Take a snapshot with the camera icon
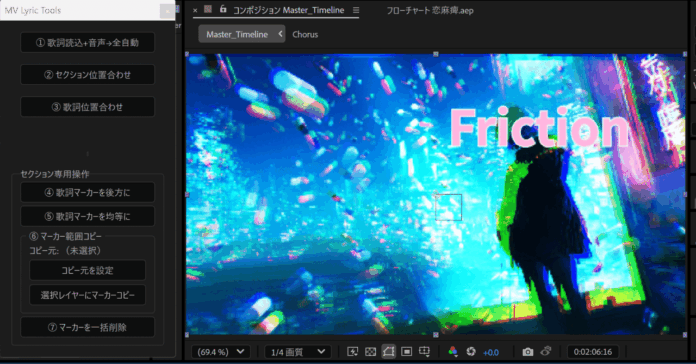Screen dimensions: 696x364 click(x=528, y=352)
